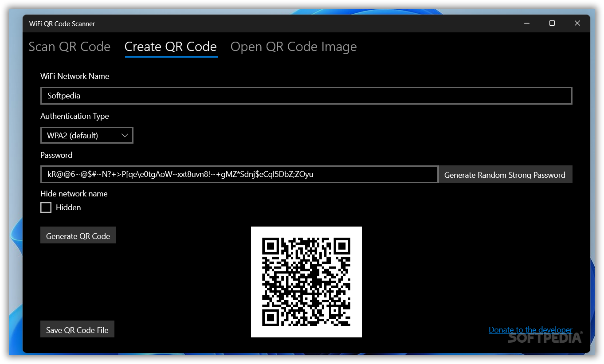The height and width of the screenshot is (364, 604).
Task: Select the Create QR Code tab
Action: coord(171,47)
